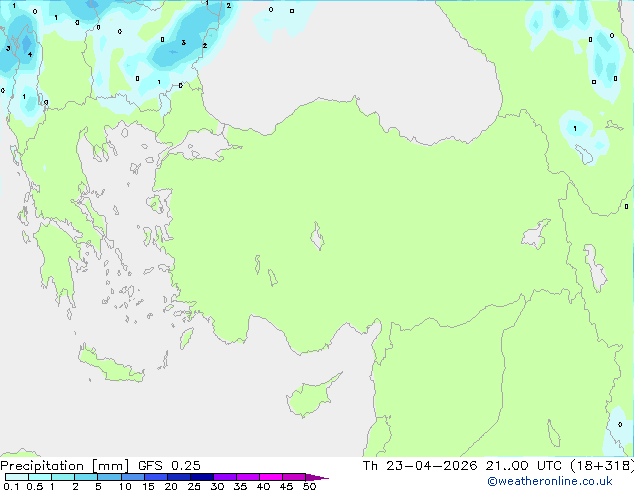The height and width of the screenshot is (490, 634).
Task: Pick the legend swatch between 5 and 10
Action: point(110,477)
